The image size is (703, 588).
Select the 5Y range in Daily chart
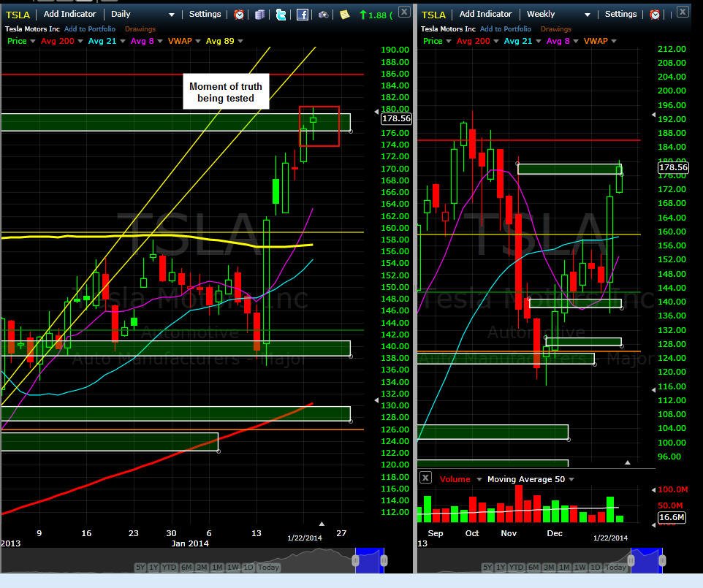coord(140,568)
